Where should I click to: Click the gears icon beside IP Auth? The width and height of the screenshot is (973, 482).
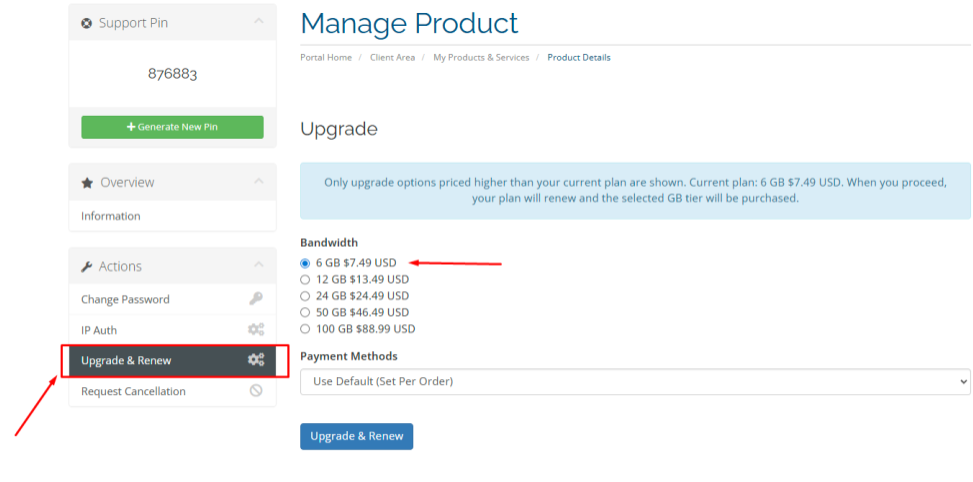click(256, 330)
